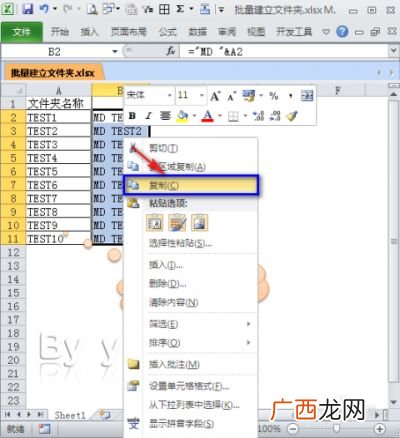The height and width of the screenshot is (438, 400).
Task: Click the fx insert function button
Action: (x=171, y=51)
